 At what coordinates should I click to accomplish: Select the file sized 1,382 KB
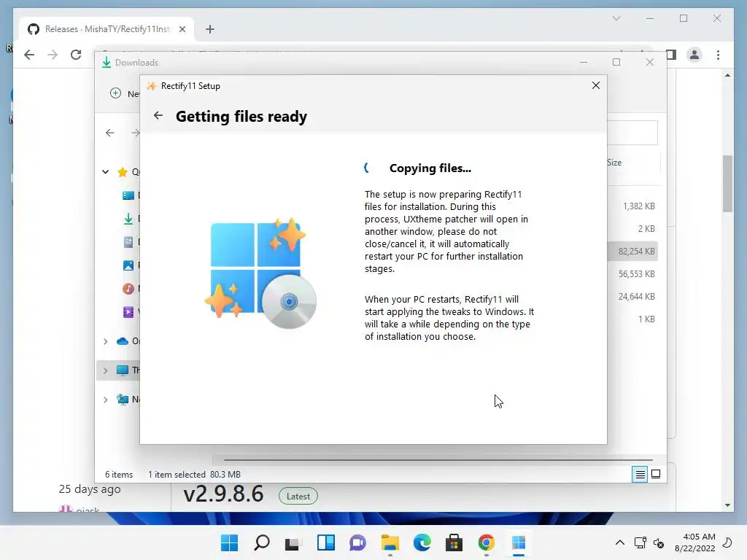(639, 206)
